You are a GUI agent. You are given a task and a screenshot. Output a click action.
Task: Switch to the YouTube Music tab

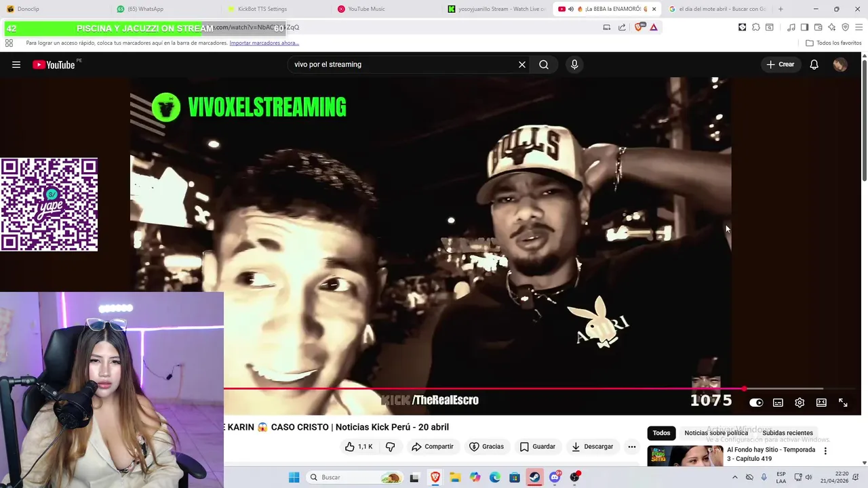386,9
